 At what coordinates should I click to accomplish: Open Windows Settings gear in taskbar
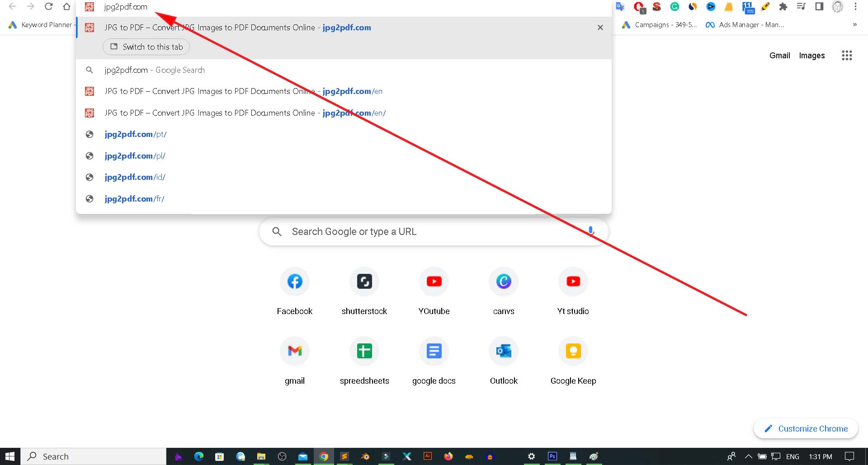tap(531, 456)
